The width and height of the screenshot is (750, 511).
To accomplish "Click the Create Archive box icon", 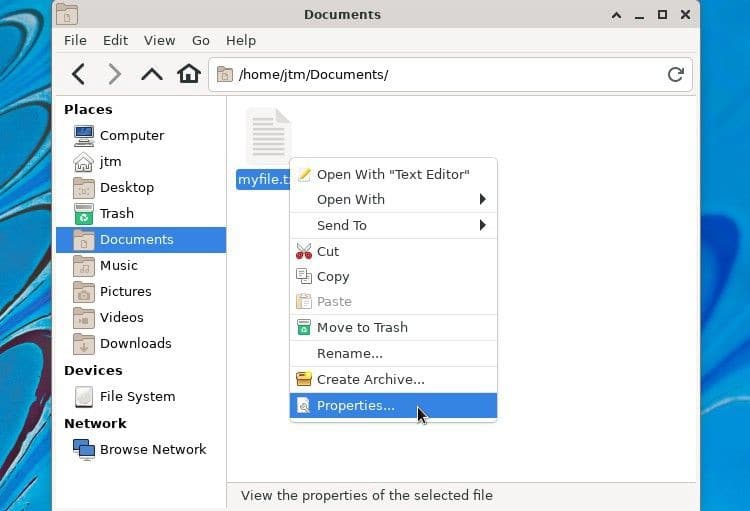I will tap(304, 379).
